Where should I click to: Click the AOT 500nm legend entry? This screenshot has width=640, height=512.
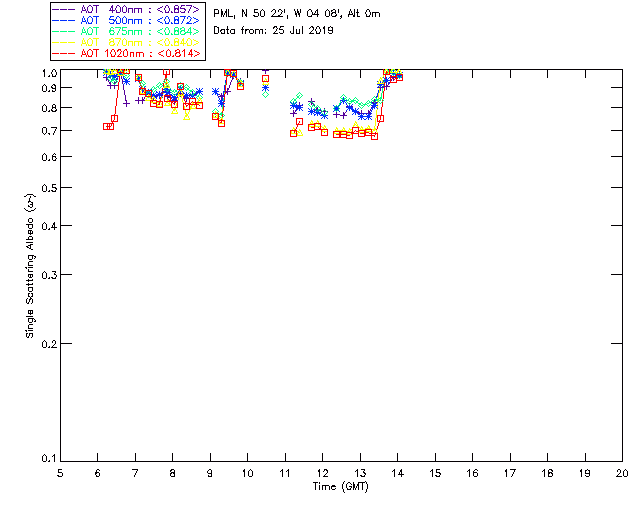point(126,20)
